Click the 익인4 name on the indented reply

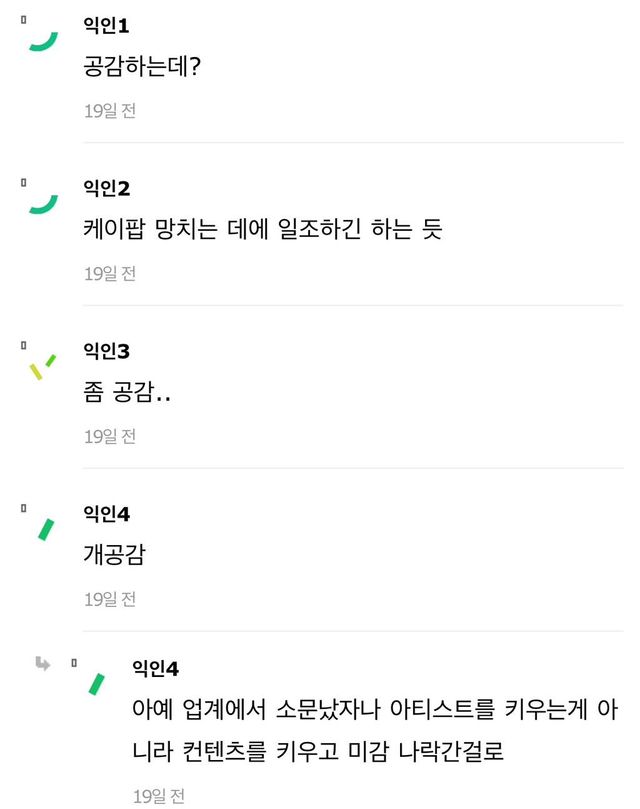(x=155, y=668)
